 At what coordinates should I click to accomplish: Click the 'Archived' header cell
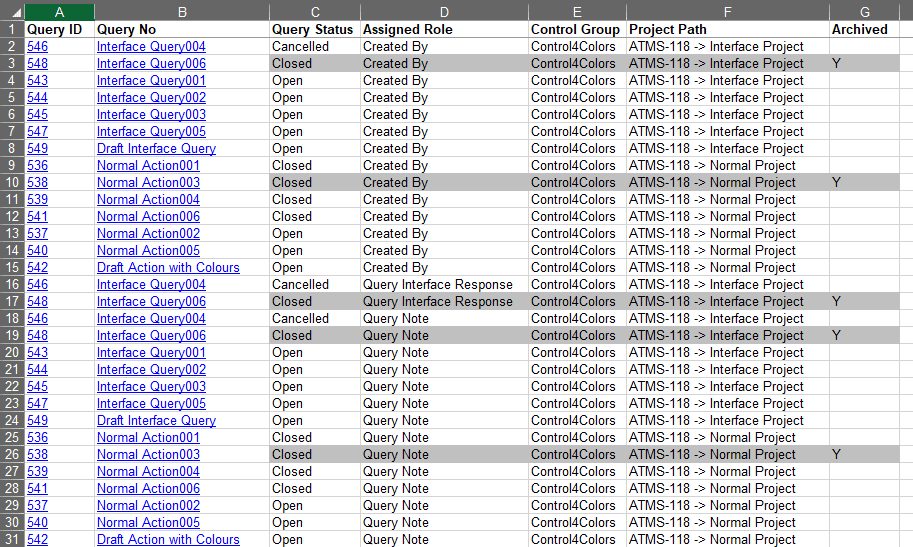coord(865,30)
